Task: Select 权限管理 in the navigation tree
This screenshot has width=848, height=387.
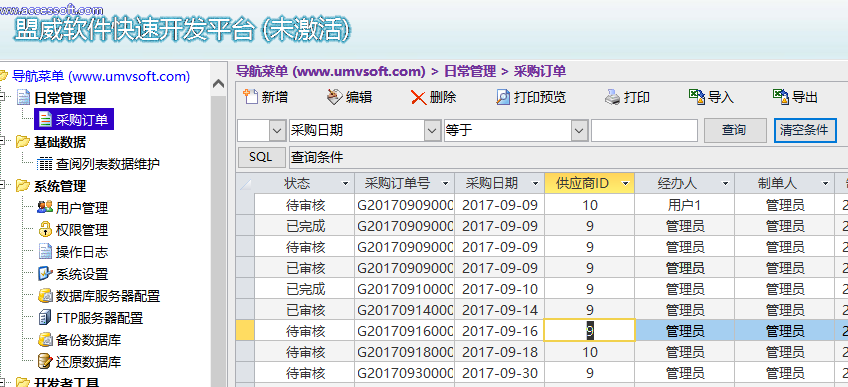Action: [x=82, y=230]
